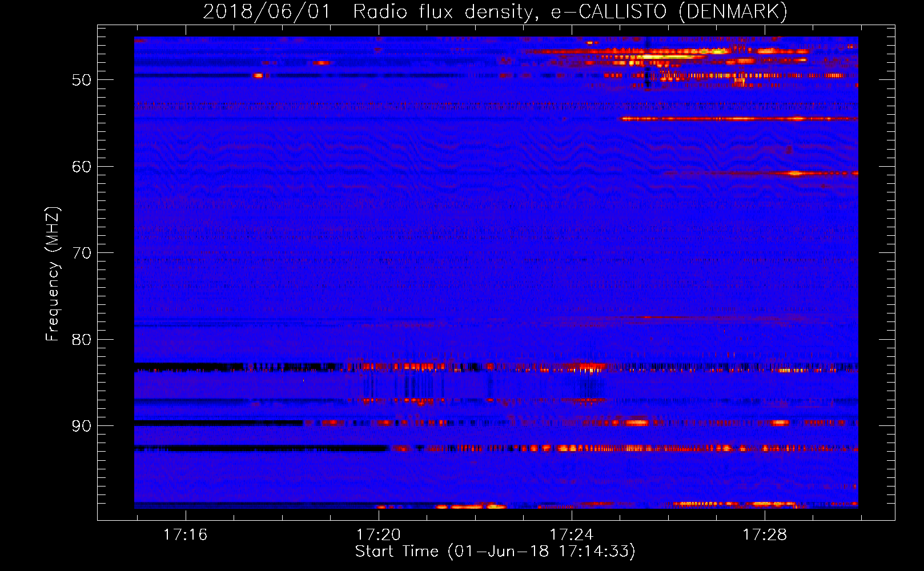Click the 60 frequency tick label
The height and width of the screenshot is (571, 924).
pos(82,167)
